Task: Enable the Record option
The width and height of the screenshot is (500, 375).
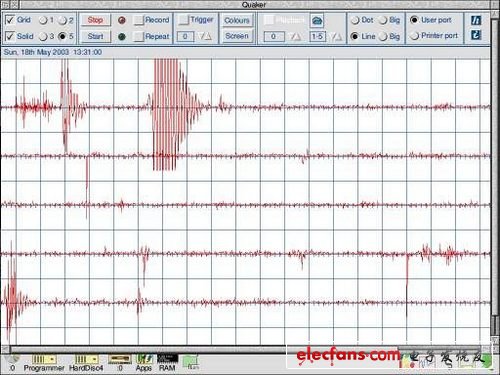Action: [139, 20]
